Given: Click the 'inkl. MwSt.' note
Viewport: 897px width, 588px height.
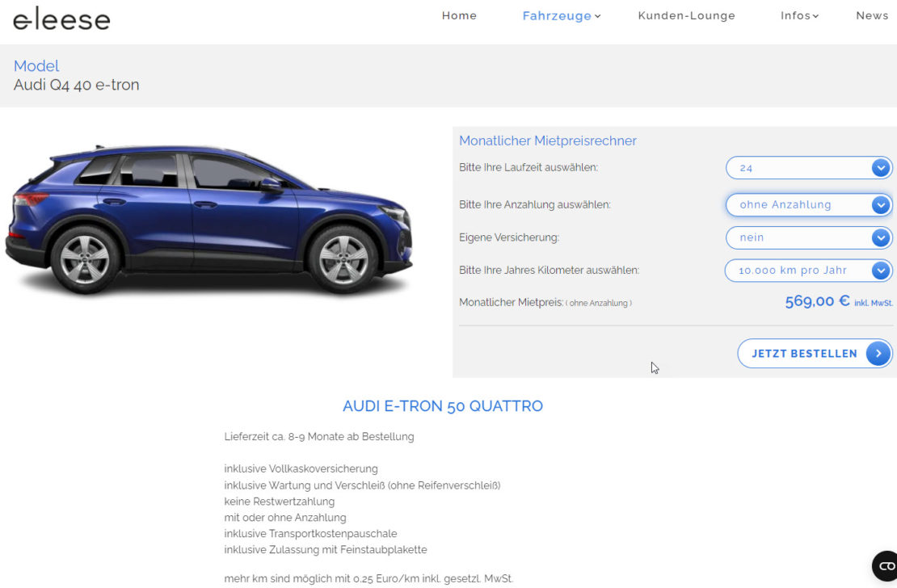Looking at the screenshot, I should [x=873, y=303].
